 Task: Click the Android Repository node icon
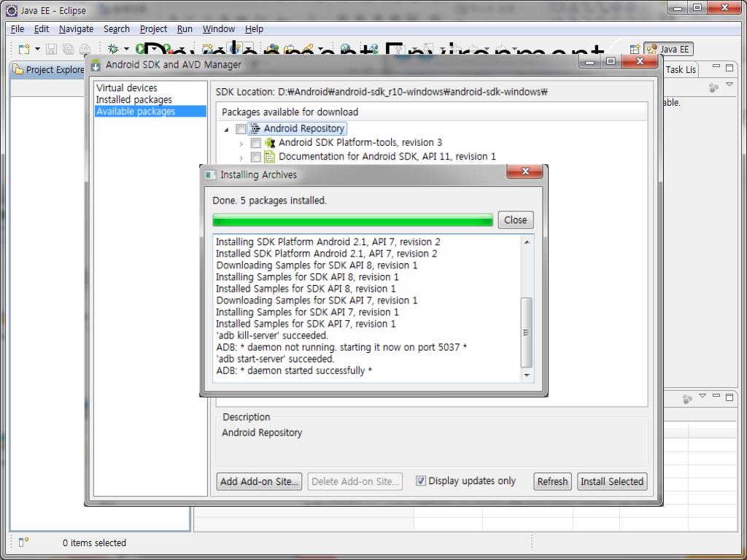pyautogui.click(x=255, y=128)
